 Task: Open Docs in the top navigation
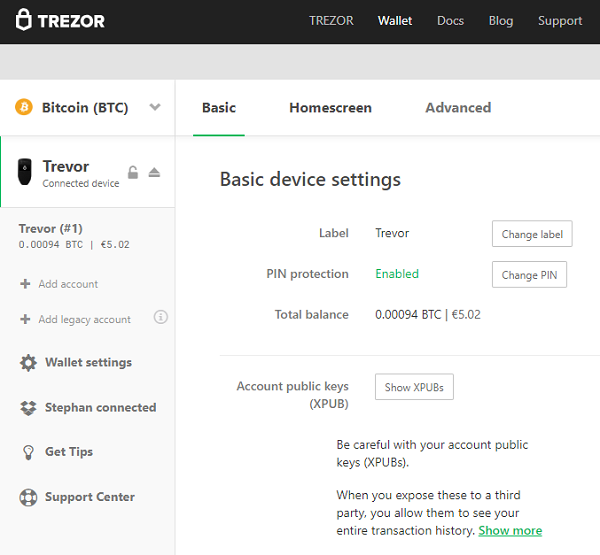450,21
